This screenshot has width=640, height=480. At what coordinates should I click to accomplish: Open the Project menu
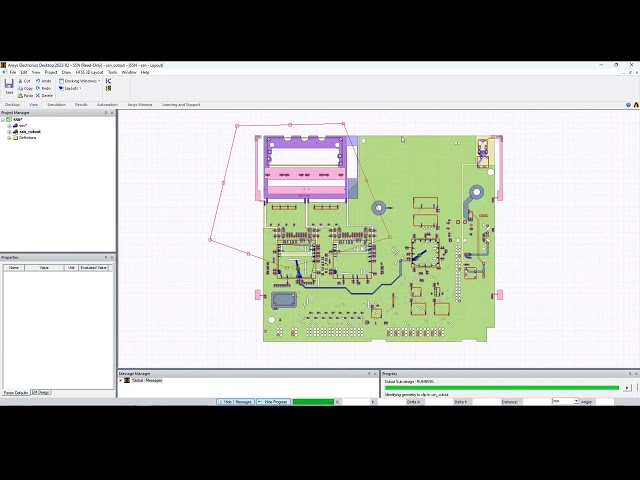(x=51, y=72)
